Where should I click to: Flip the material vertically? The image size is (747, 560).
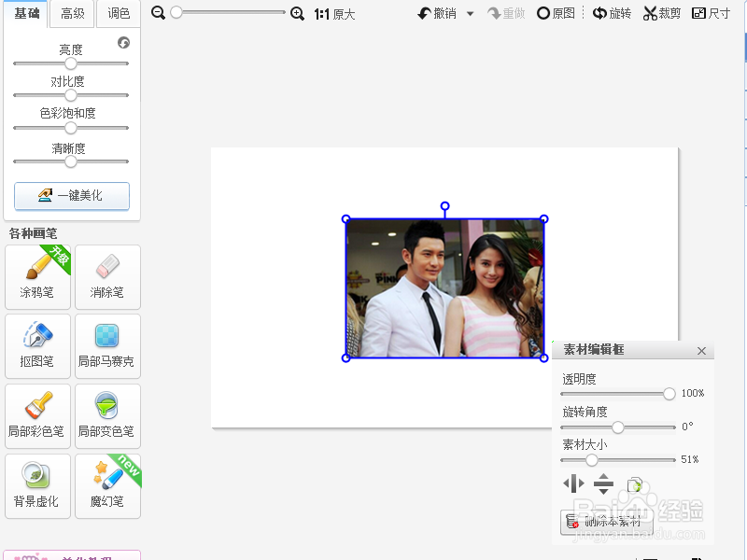(x=603, y=483)
